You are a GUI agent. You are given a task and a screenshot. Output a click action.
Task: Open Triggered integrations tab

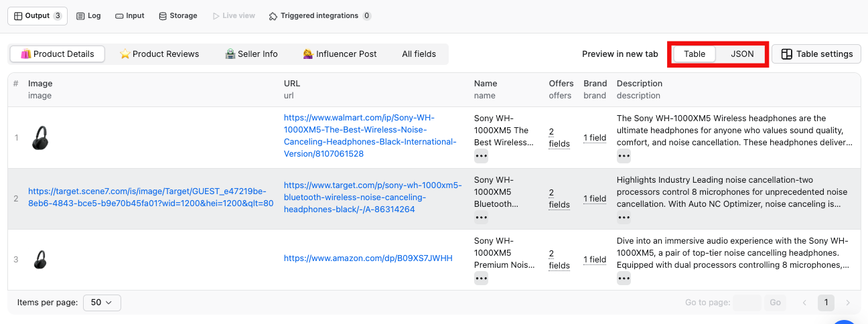point(319,16)
